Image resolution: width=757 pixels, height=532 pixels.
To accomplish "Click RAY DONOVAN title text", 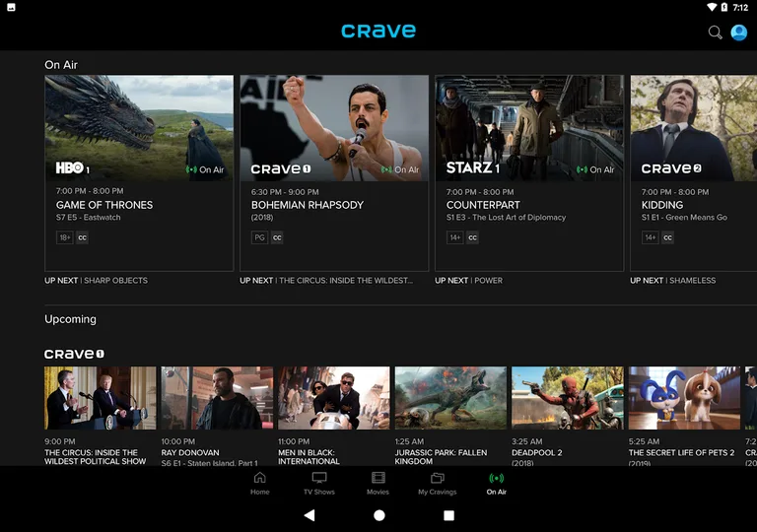I will [190, 453].
